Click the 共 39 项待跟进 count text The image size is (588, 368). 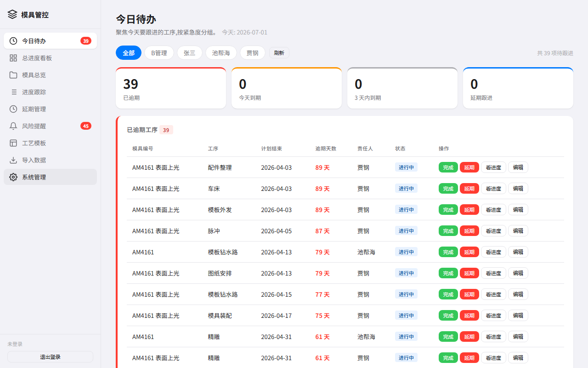coord(555,53)
